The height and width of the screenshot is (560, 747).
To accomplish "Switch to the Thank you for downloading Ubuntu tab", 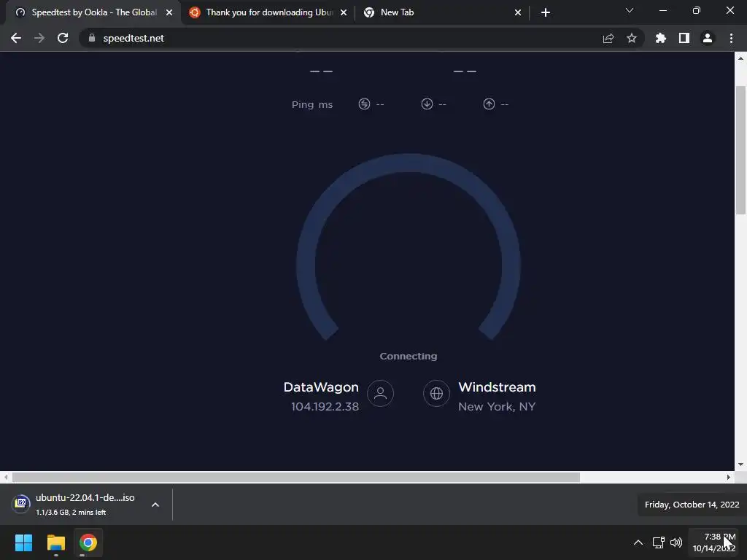I will (x=269, y=12).
